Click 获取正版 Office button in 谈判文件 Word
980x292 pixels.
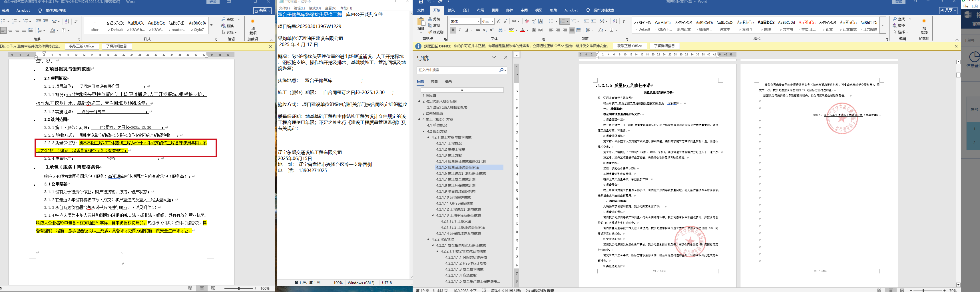coord(82,46)
